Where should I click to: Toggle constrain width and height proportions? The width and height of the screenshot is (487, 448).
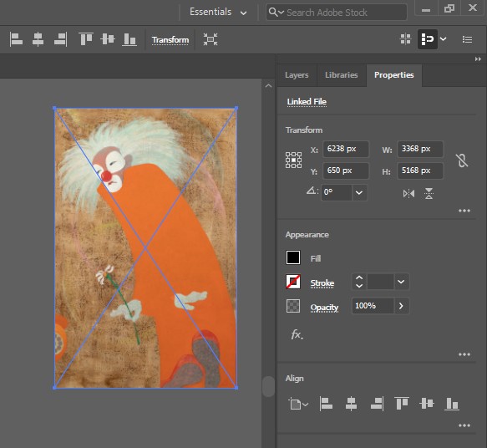462,160
